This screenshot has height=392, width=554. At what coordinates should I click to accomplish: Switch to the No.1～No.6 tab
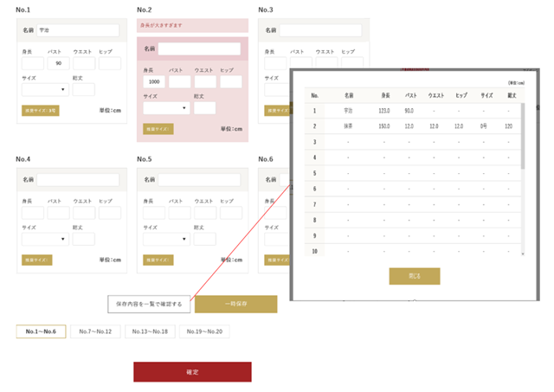41,331
